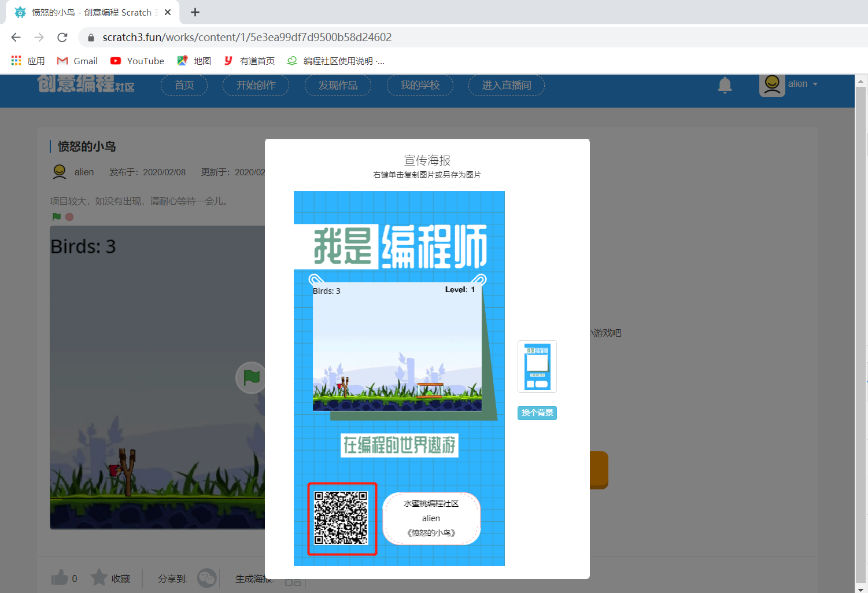
Task: Click the browser forward arrow
Action: click(39, 37)
